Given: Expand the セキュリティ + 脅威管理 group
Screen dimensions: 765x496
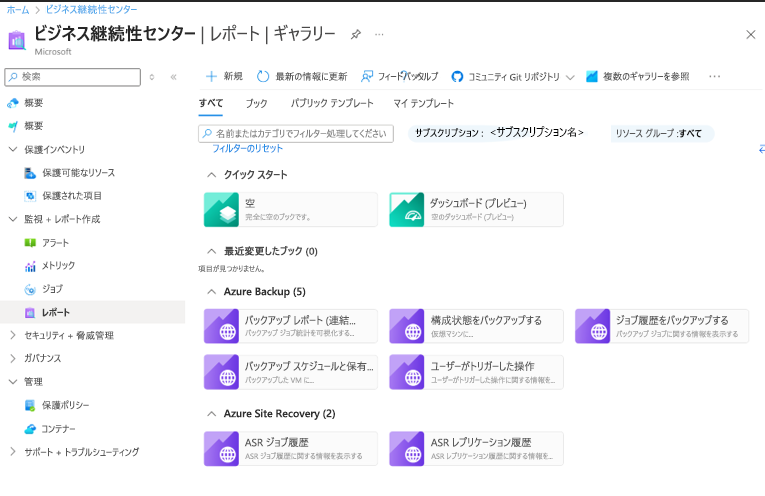Looking at the screenshot, I should [x=13, y=335].
